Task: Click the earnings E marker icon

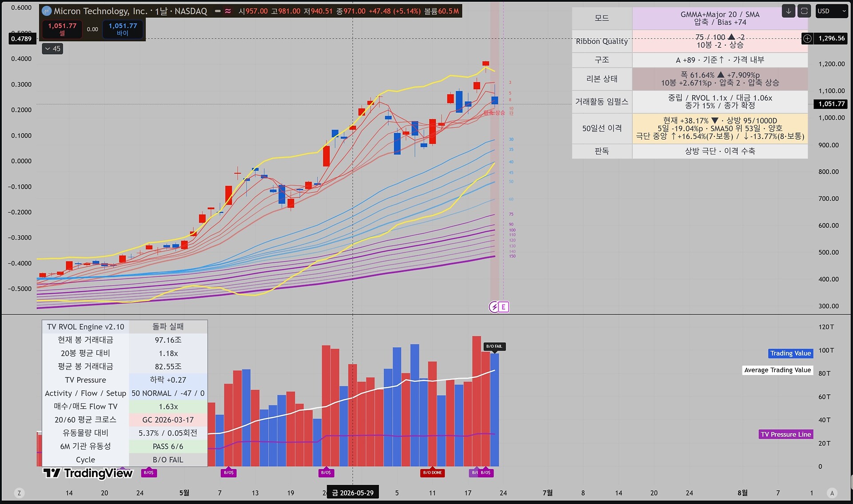Action: [503, 307]
